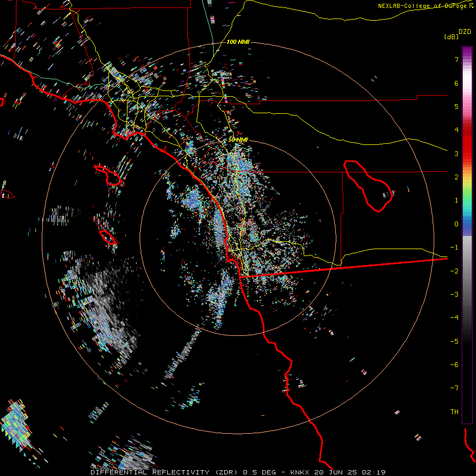Click the [dB] units label

(x=451, y=36)
